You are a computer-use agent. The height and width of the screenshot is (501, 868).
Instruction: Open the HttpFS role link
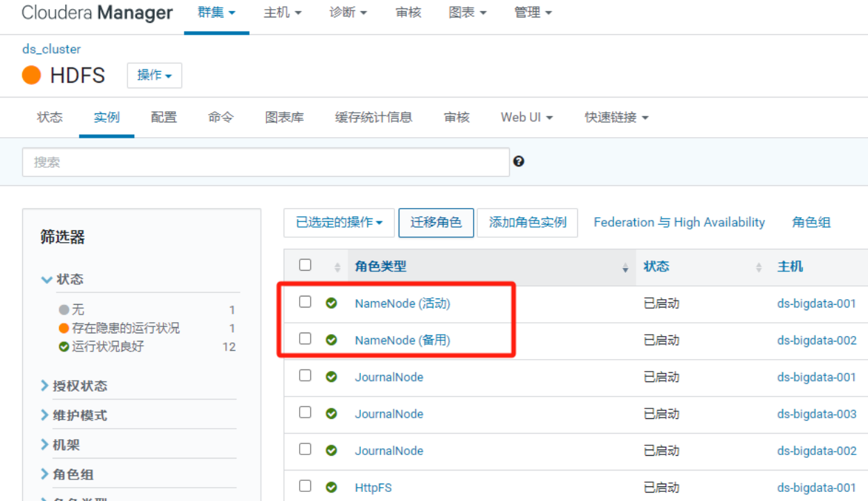point(373,488)
